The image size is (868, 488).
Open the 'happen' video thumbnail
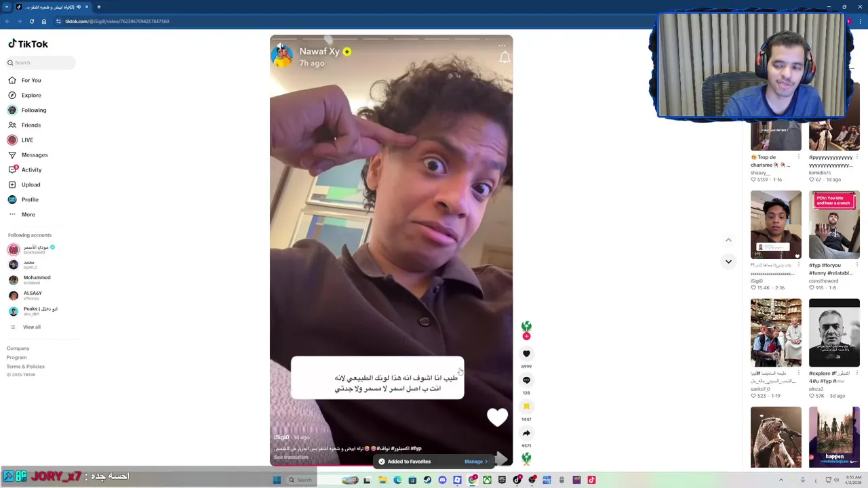click(x=834, y=437)
